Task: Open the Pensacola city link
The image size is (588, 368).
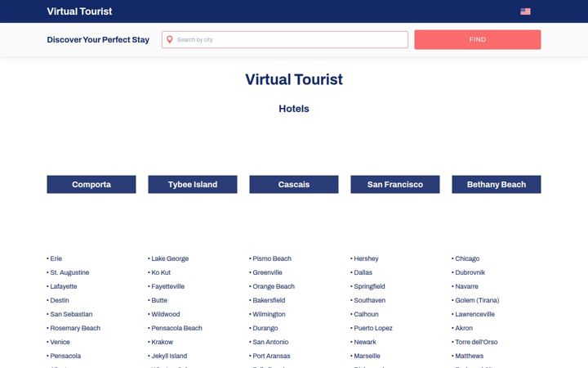Action: 65,356
